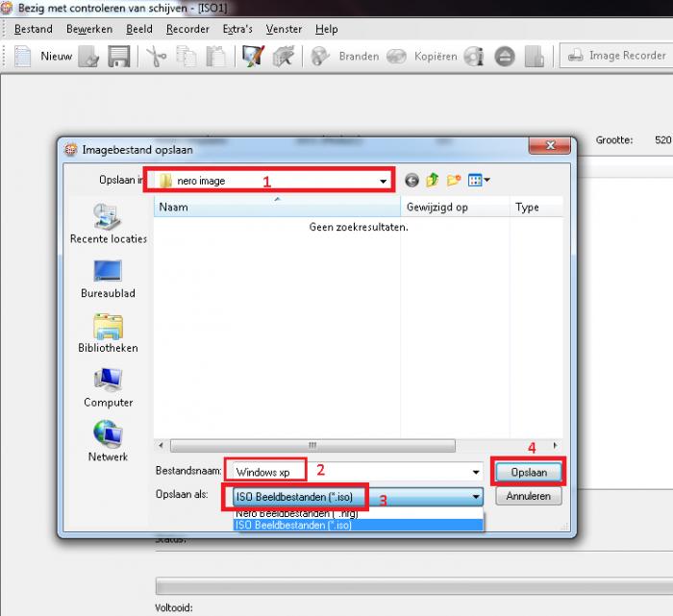The image size is (673, 616).
Task: Open Recente locaties in sidebar
Action: point(108,224)
